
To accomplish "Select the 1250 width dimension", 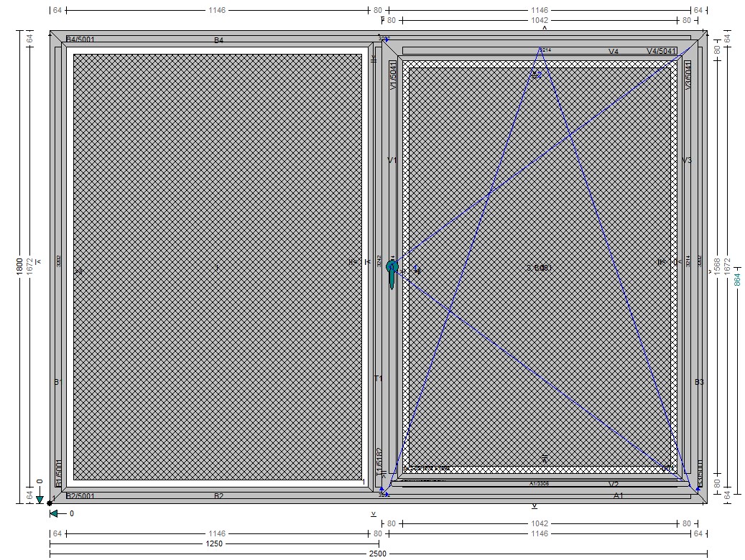I will [214, 544].
